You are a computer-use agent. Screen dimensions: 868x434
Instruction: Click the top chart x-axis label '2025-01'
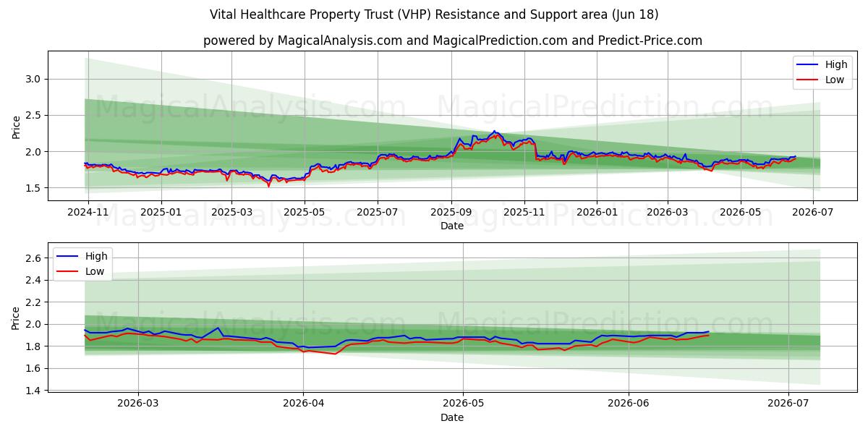pos(161,213)
